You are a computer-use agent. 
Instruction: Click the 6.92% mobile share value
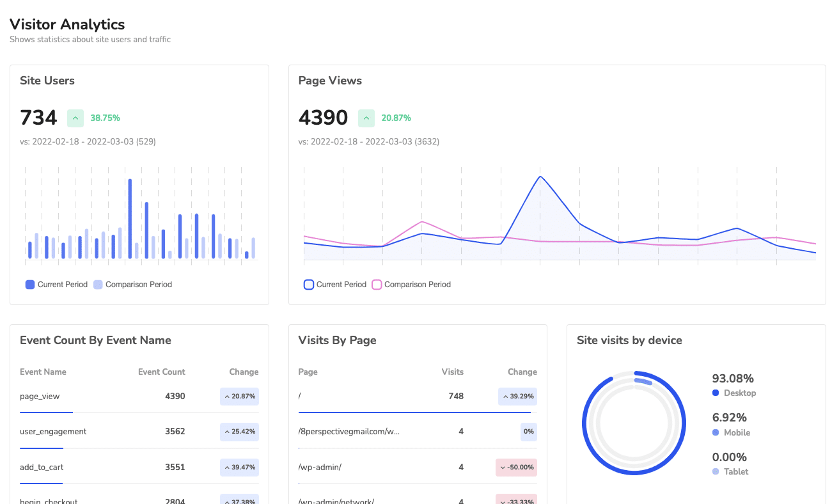click(730, 418)
